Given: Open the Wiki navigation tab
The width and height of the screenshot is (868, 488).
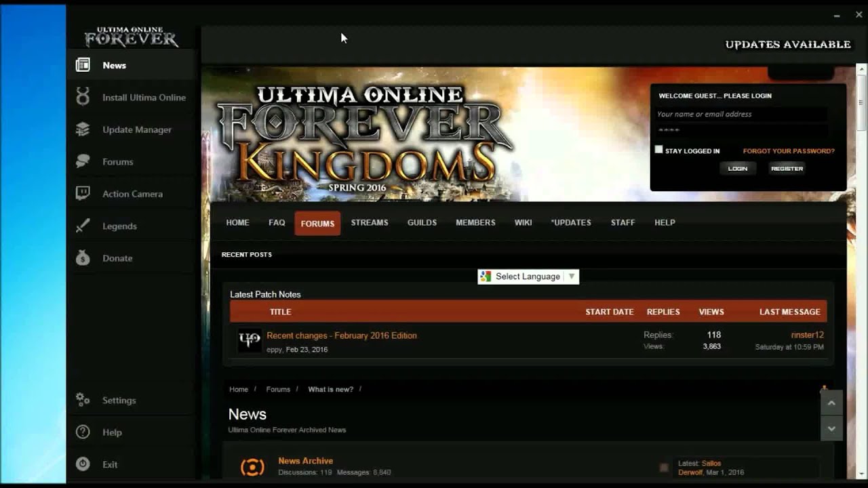Looking at the screenshot, I should (523, 222).
